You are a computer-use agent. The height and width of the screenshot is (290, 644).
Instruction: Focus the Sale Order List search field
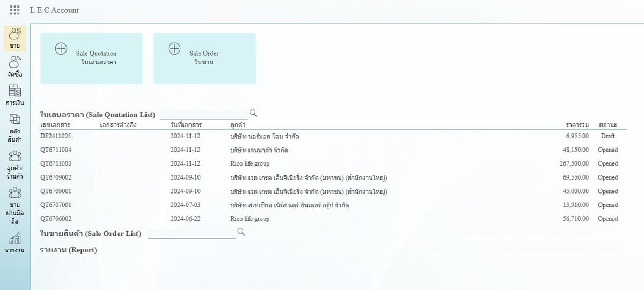(x=192, y=233)
